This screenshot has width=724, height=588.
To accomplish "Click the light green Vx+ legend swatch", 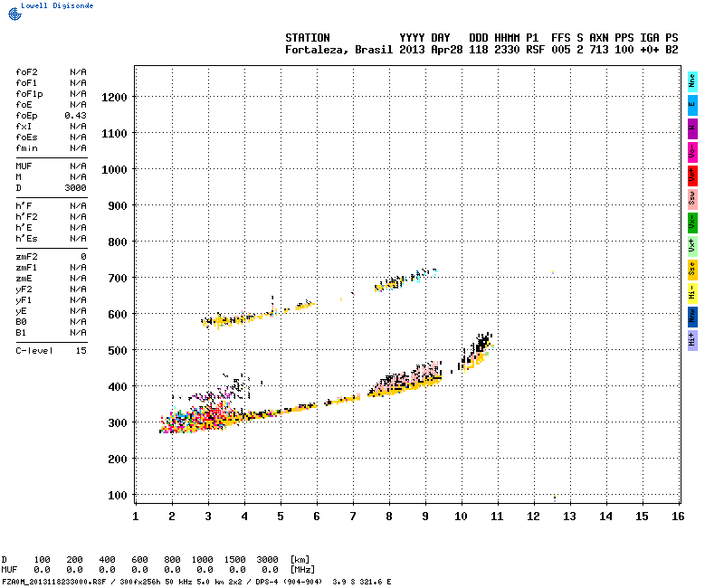I will tap(692, 245).
